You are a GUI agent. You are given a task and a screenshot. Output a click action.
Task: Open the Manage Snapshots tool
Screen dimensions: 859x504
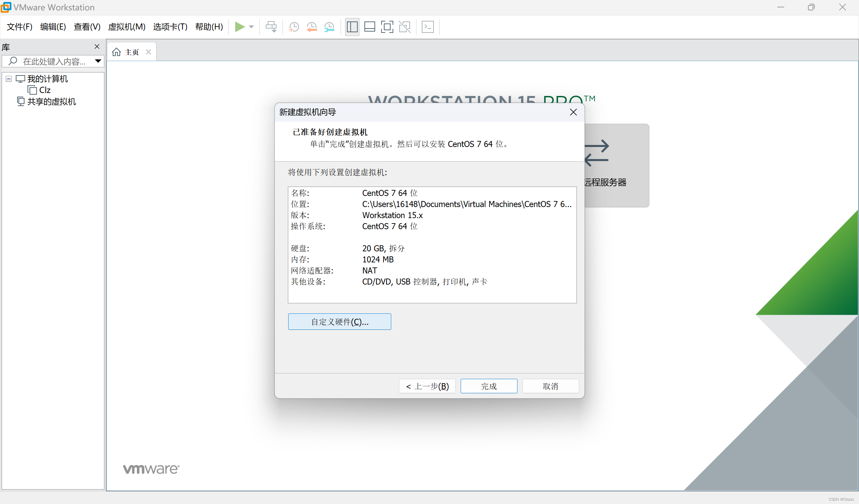[329, 27]
